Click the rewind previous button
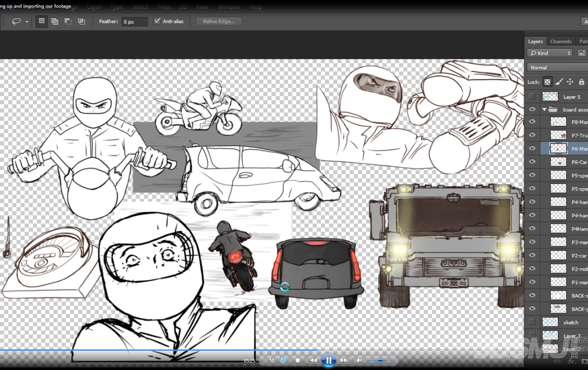Viewport: 588px width, 370px height. [x=313, y=360]
